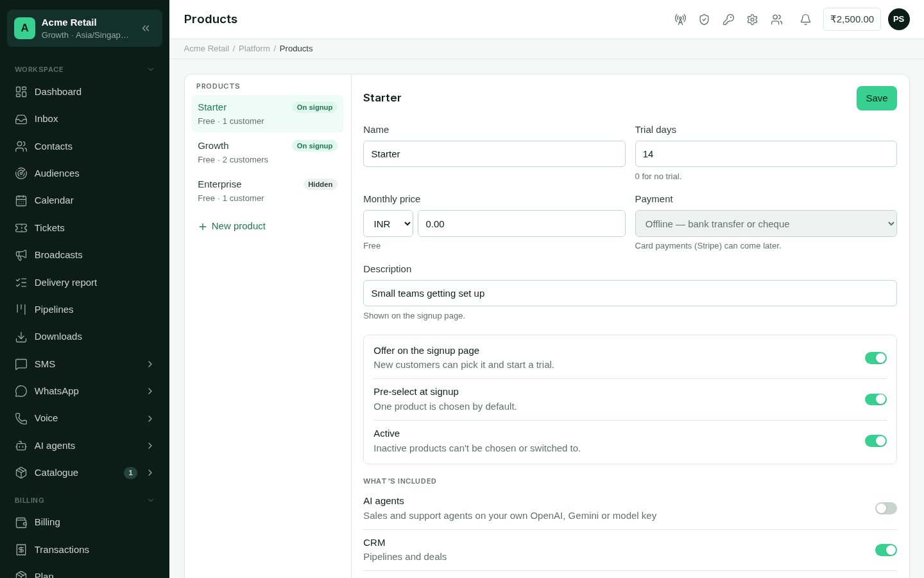
Task: Open Delivery report in sidebar
Action: pyautogui.click(x=85, y=283)
